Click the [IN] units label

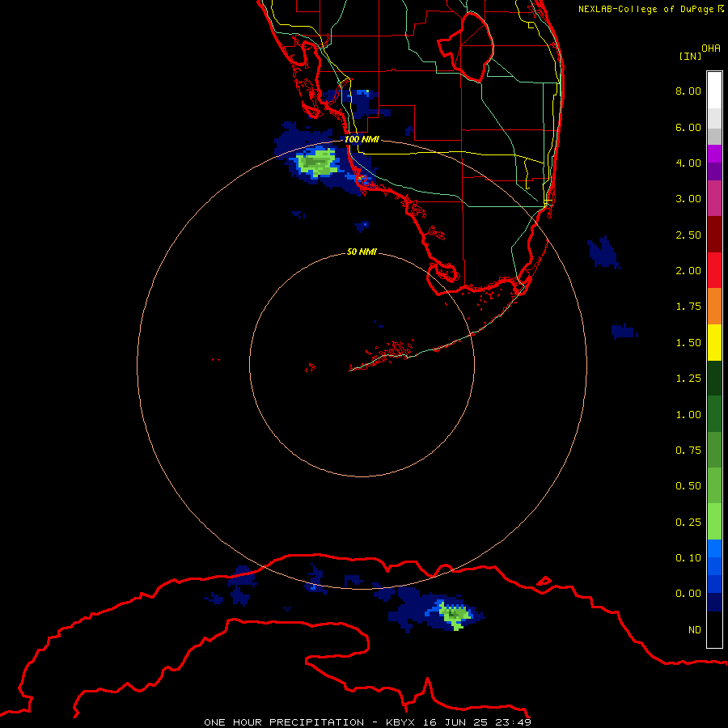coord(690,56)
